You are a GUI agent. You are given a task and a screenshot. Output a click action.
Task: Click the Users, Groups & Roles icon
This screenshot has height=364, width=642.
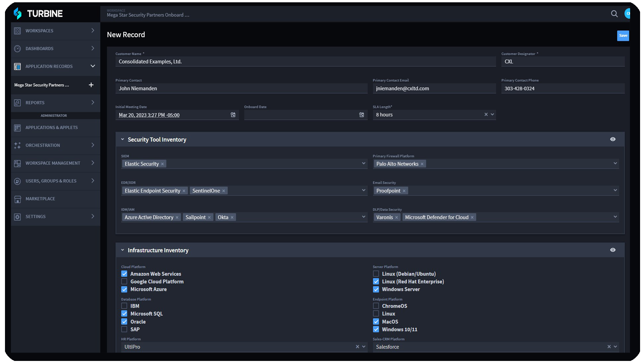17,181
